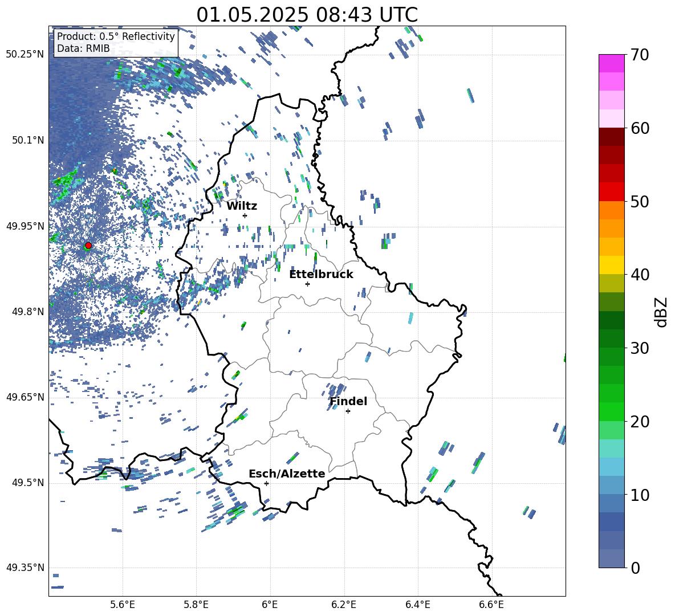The height and width of the screenshot is (616, 675).
Task: Click the bright green colorbar segment above 20
Action: pyautogui.click(x=611, y=411)
